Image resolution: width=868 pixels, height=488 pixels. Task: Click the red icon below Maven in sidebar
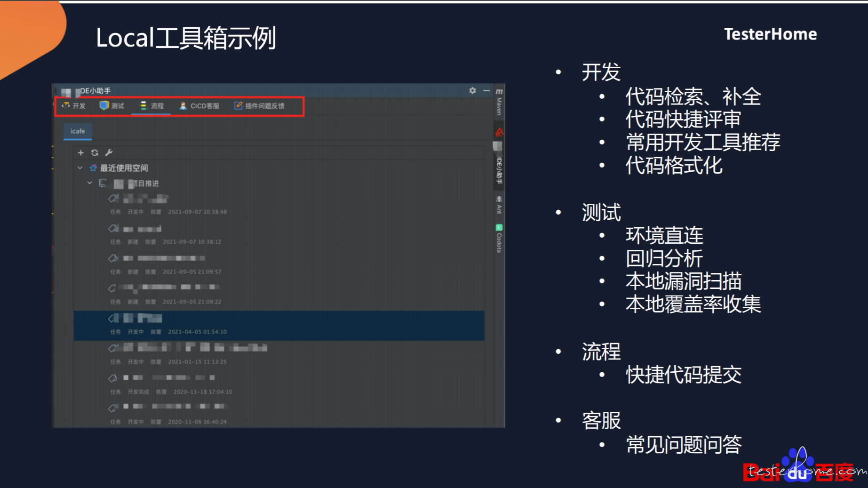click(x=499, y=132)
